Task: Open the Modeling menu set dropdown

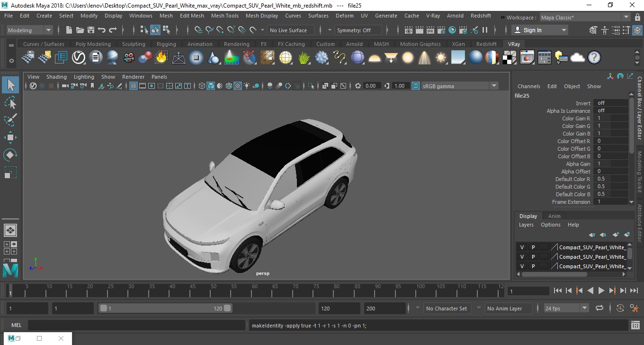Action: tap(29, 30)
